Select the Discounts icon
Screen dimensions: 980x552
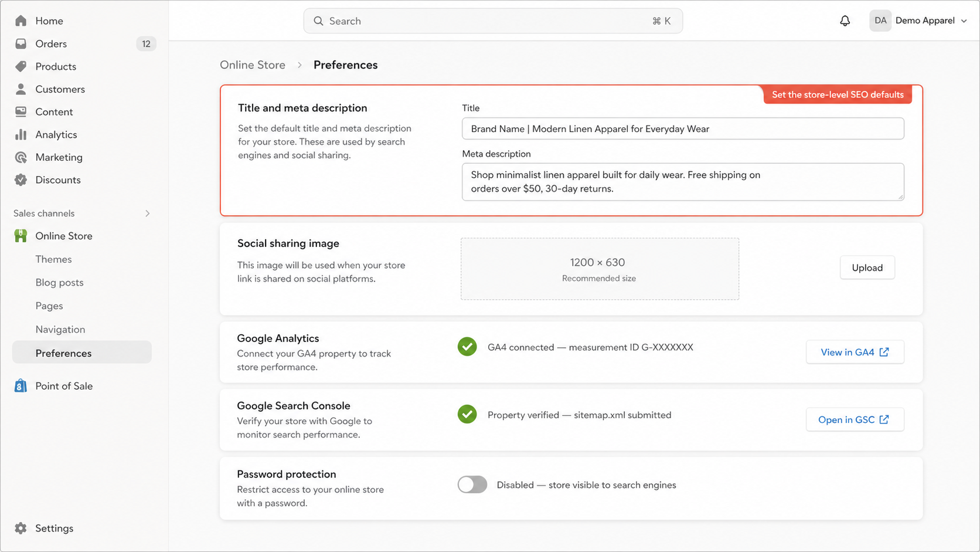(21, 180)
